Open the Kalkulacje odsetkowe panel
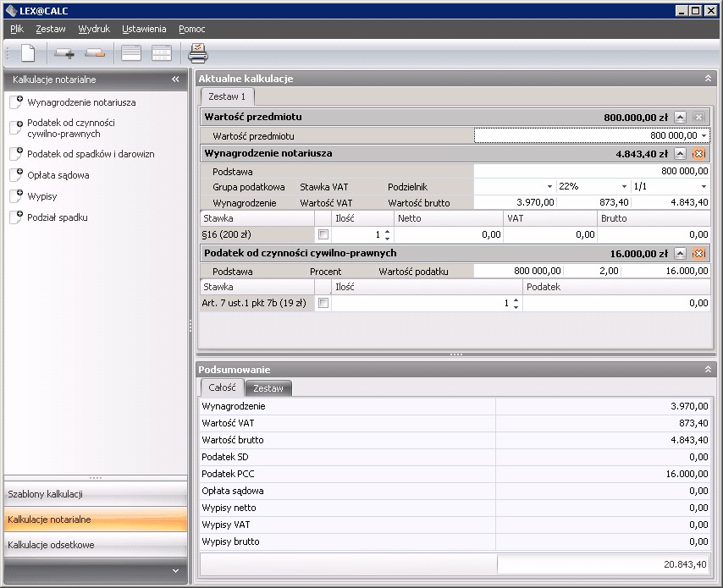723x588 pixels. click(95, 545)
